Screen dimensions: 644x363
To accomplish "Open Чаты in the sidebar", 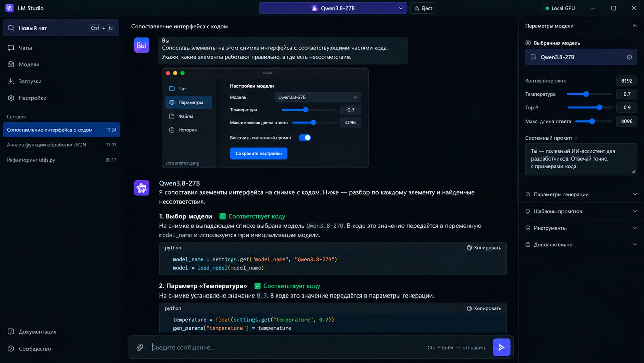I will click(61, 48).
